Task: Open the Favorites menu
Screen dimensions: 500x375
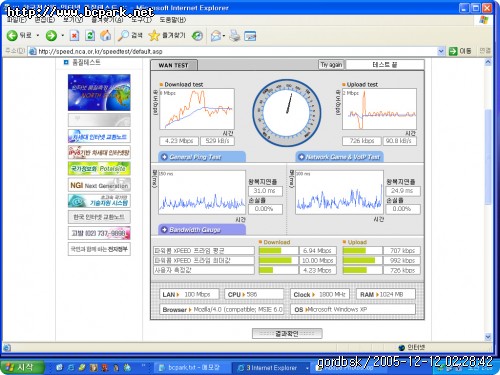Action: tap(107, 20)
